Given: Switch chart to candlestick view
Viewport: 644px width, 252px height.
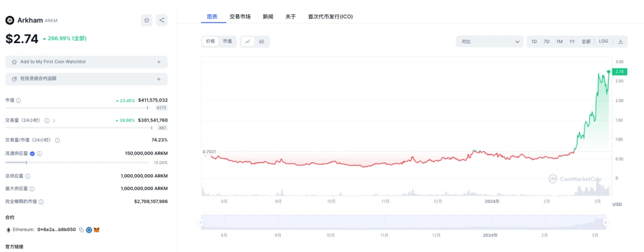Looking at the screenshot, I should (262, 42).
